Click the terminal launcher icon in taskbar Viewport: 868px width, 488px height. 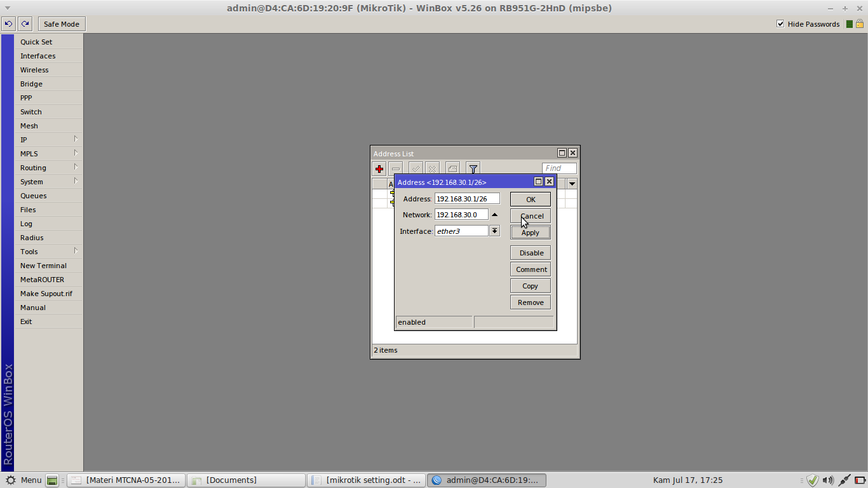[x=52, y=480]
